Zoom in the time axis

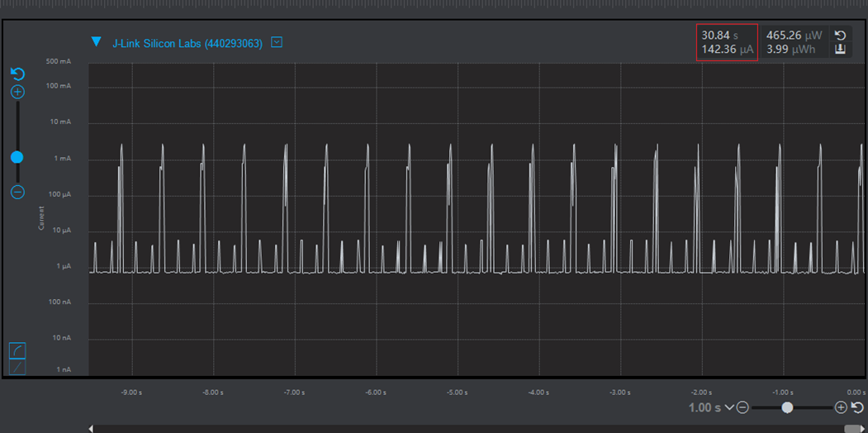(841, 408)
